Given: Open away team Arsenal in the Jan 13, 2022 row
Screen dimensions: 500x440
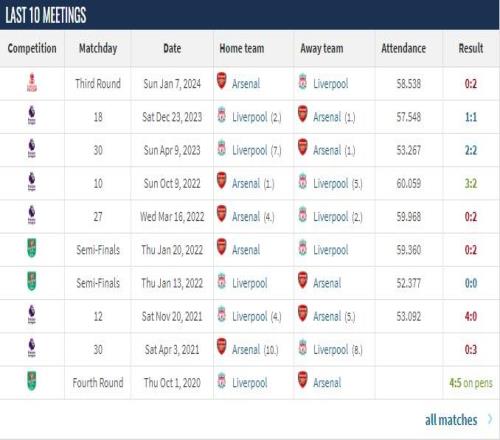Looking at the screenshot, I should click(327, 283).
